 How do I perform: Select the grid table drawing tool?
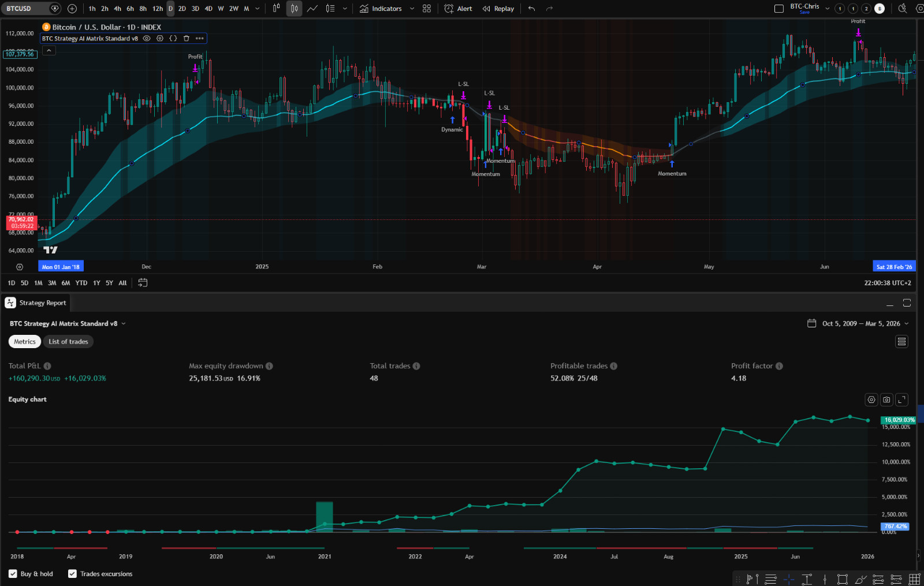915,579
